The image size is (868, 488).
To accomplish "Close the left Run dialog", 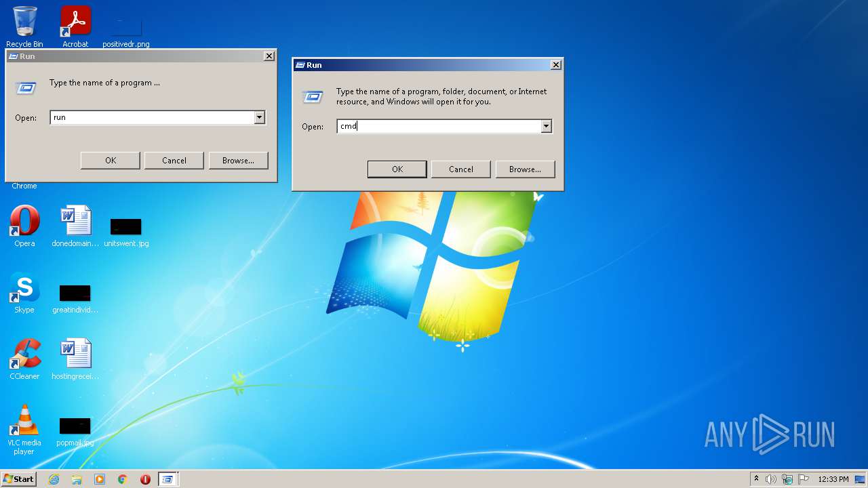I will point(269,56).
